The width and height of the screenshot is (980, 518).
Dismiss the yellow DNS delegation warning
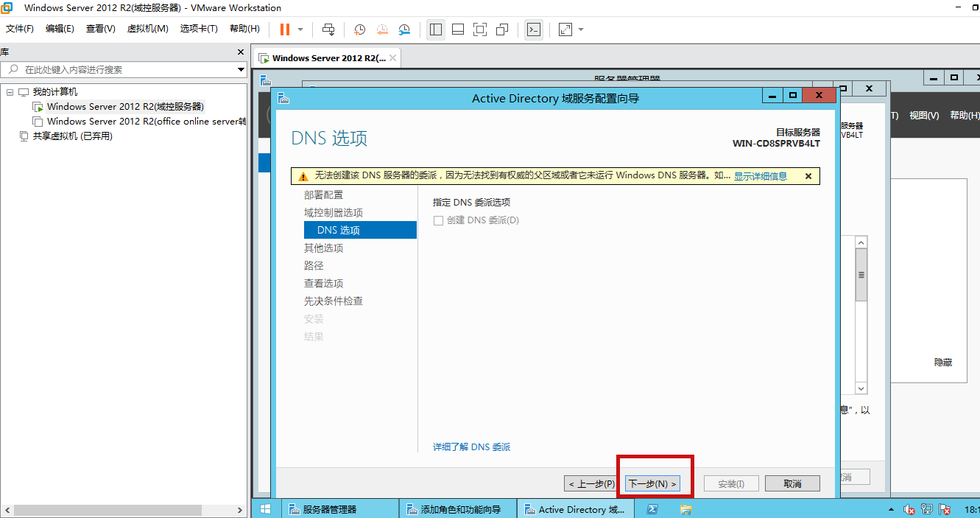tap(808, 176)
